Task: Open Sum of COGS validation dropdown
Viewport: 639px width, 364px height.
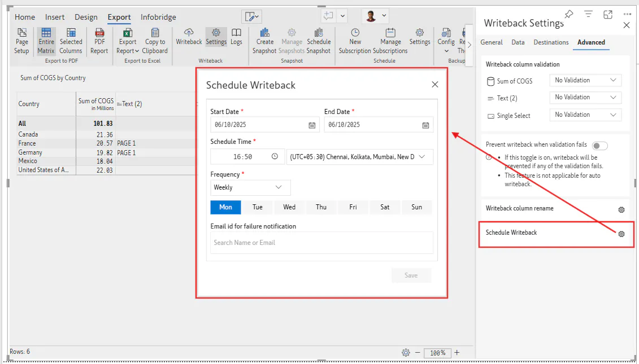Action: click(585, 80)
